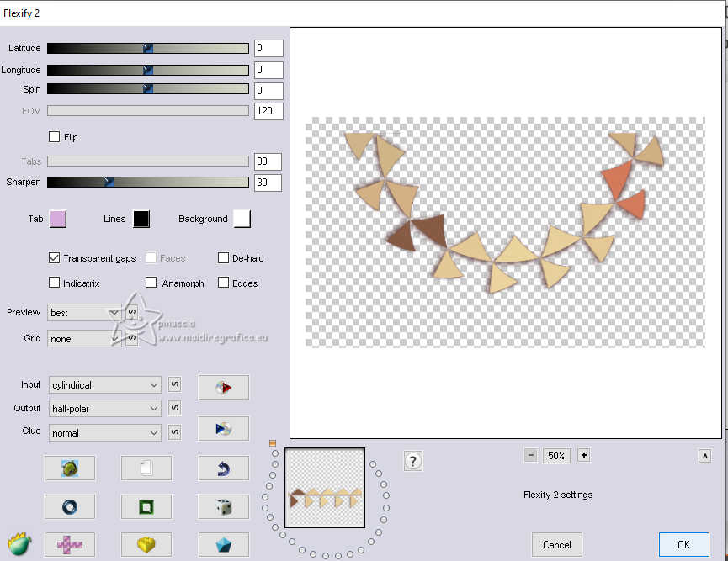Open the Glue dropdown set to normal
This screenshot has width=728, height=561.
[105, 432]
